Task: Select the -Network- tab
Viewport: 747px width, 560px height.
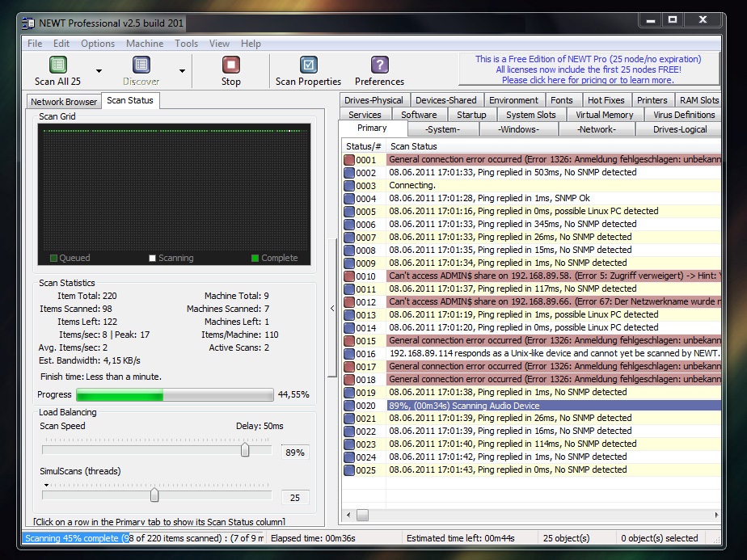Action: coord(597,128)
